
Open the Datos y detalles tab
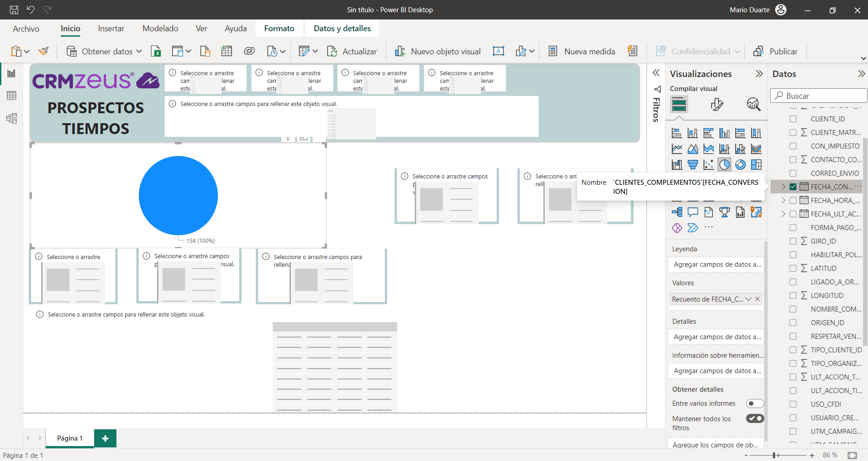tap(342, 29)
